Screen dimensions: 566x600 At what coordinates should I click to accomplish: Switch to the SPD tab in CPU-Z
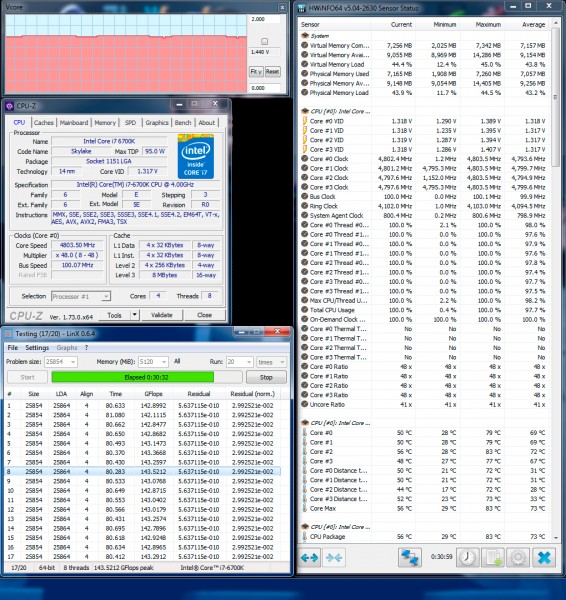click(x=130, y=122)
